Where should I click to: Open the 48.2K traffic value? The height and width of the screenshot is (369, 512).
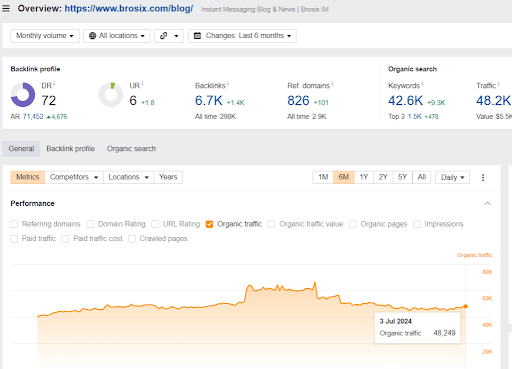point(493,101)
